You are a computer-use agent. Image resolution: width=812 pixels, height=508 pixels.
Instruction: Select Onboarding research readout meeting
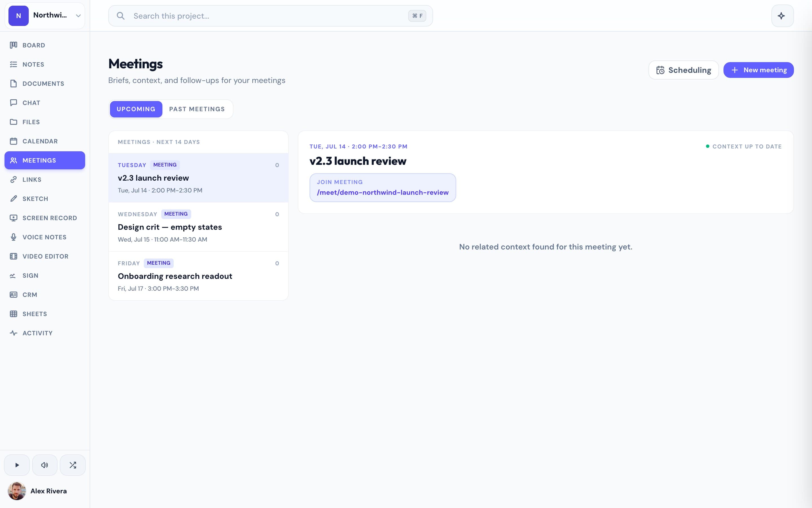(198, 276)
